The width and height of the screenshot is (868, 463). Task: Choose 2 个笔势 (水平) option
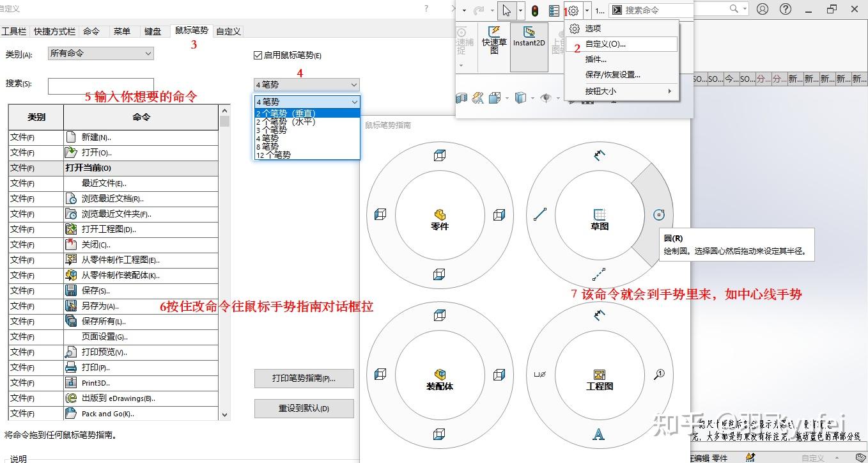pos(307,122)
